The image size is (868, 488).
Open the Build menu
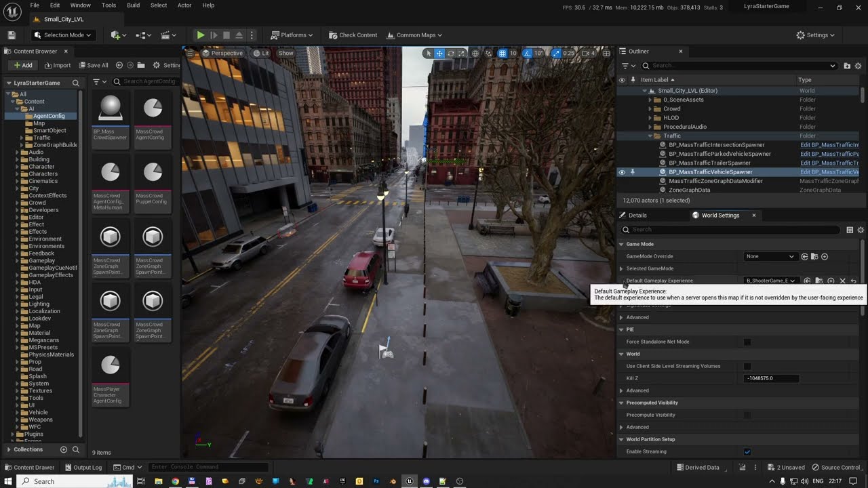coord(133,5)
